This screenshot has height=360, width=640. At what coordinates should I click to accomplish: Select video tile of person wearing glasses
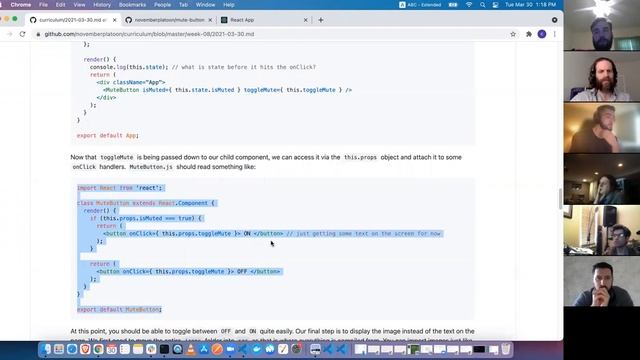(x=602, y=230)
